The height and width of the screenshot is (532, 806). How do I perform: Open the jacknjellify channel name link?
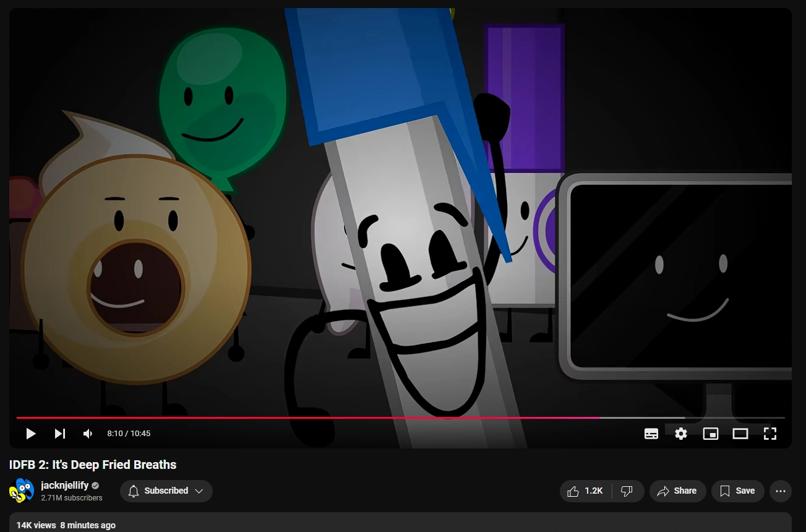[64, 485]
